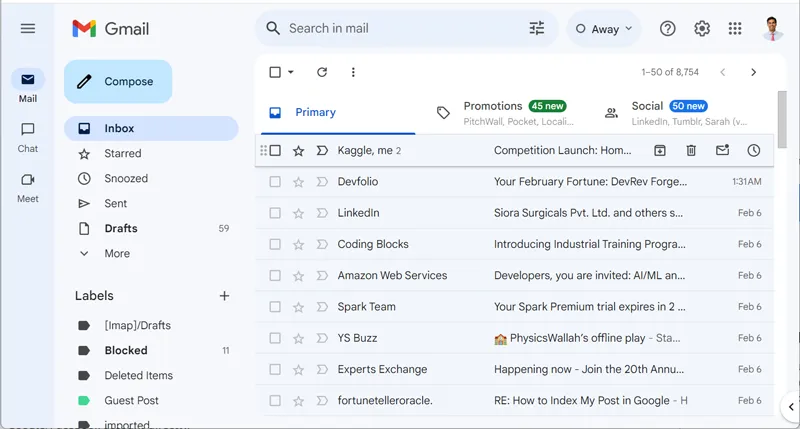This screenshot has width=800, height=429.
Task: Star the LinkedIn email
Action: (x=298, y=213)
